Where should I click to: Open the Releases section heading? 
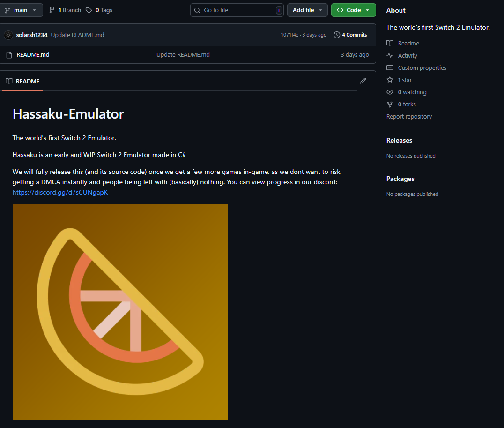tap(399, 140)
